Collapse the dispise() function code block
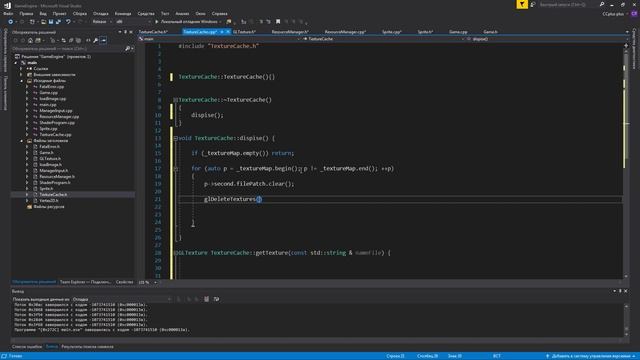The height and width of the screenshot is (360, 640). [x=176, y=138]
